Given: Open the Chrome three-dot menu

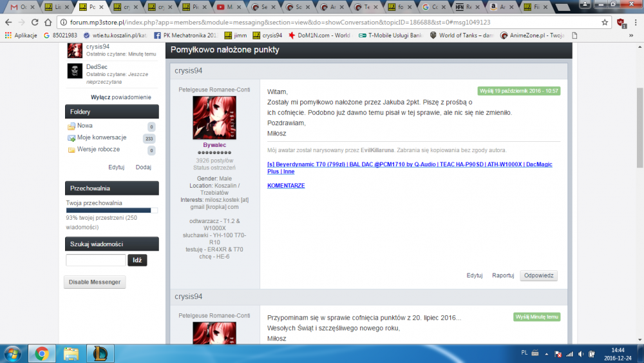Looking at the screenshot, I should [636, 22].
